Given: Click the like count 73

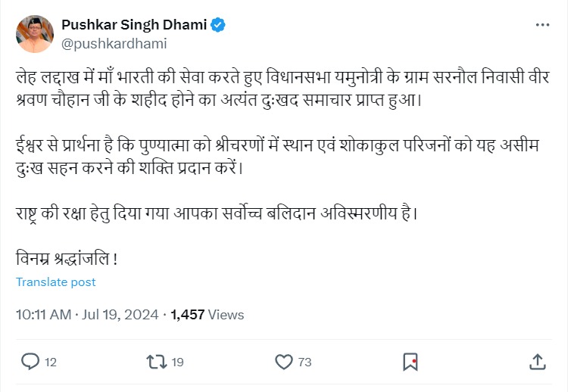Looking at the screenshot, I should coord(304,362).
